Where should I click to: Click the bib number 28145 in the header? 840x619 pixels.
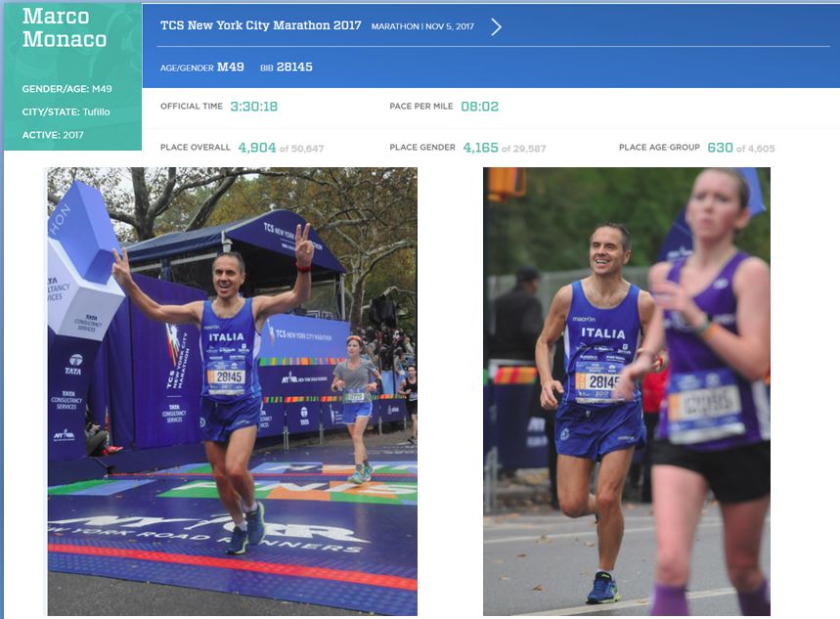click(x=293, y=67)
